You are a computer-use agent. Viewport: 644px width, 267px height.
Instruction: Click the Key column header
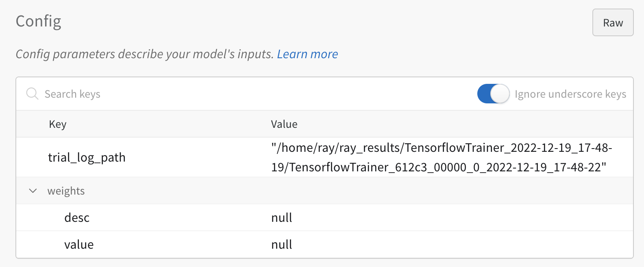(58, 124)
